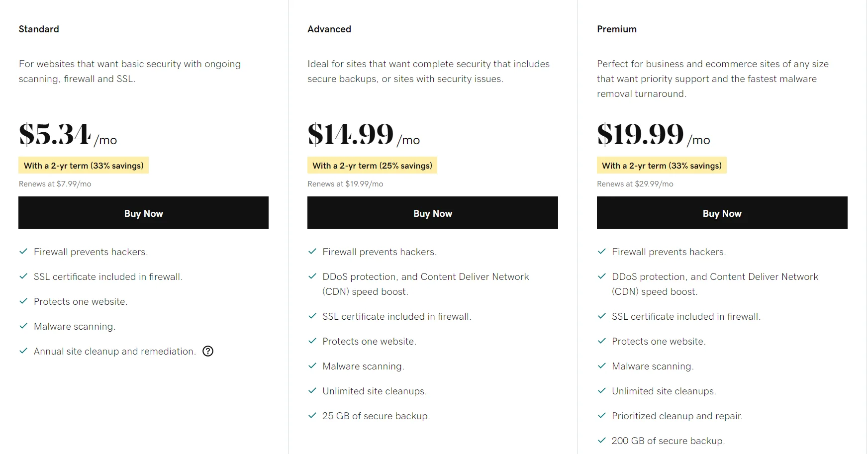Click the checkmark next to Unlimited site cleanups
Image resolution: width=868 pixels, height=454 pixels.
[x=313, y=391]
